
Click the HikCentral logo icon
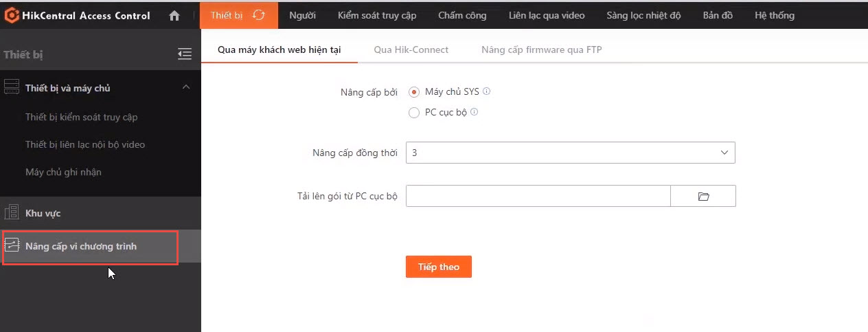12,15
